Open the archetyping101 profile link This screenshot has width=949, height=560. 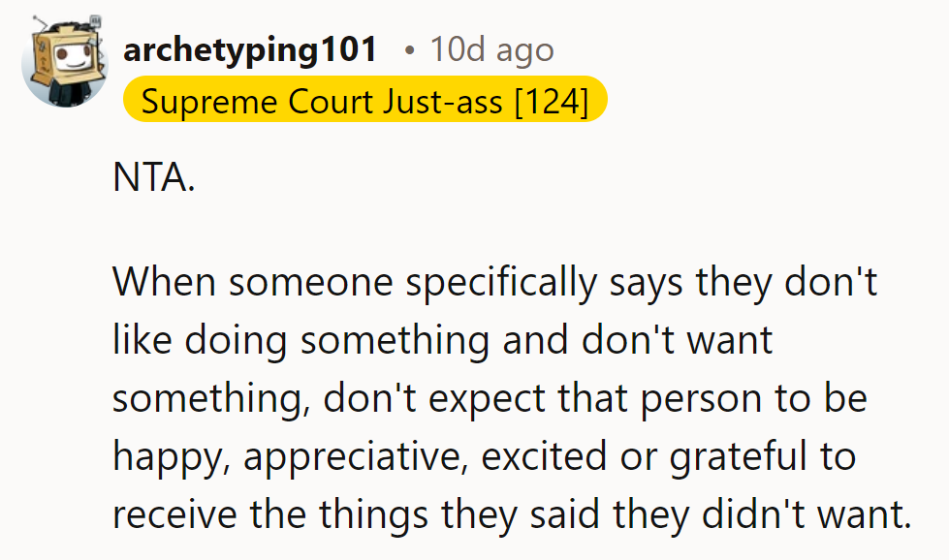point(249,50)
